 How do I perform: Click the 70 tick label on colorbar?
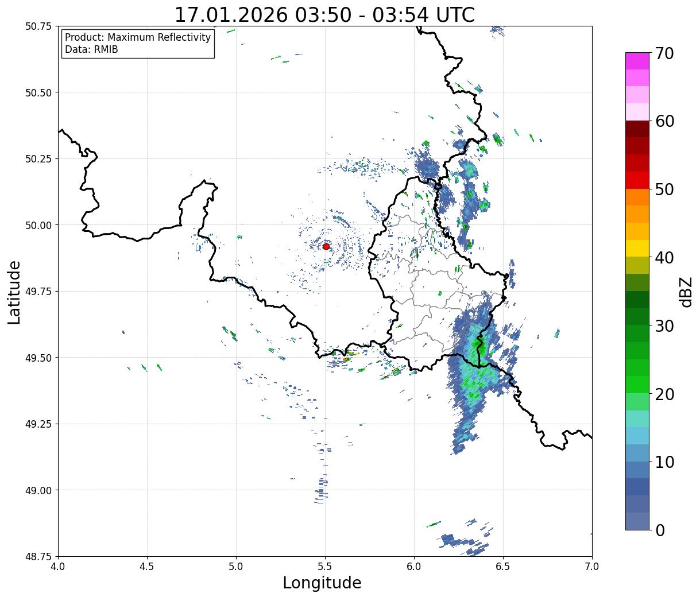(x=665, y=53)
